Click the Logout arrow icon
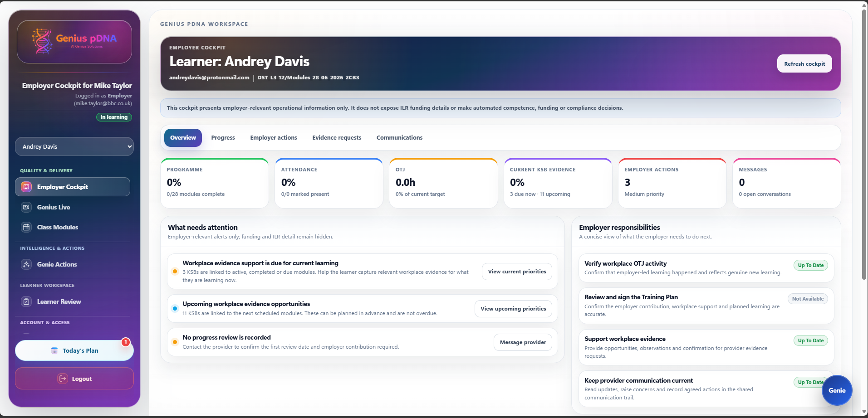The height and width of the screenshot is (418, 868). [63, 379]
